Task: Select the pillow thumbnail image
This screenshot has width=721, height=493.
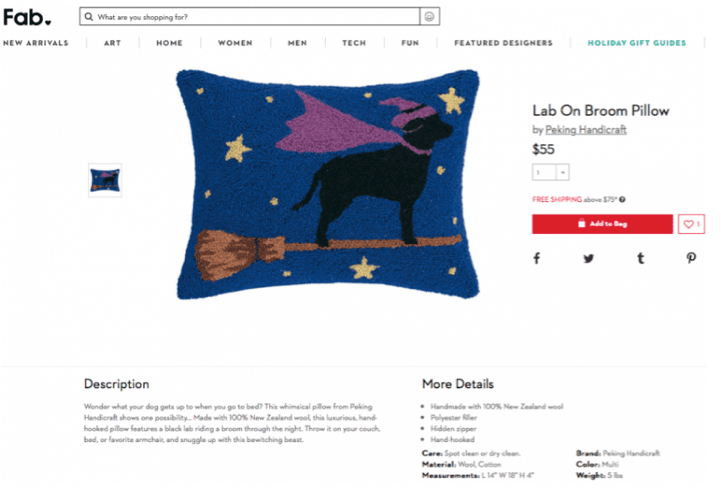Action: (x=105, y=180)
